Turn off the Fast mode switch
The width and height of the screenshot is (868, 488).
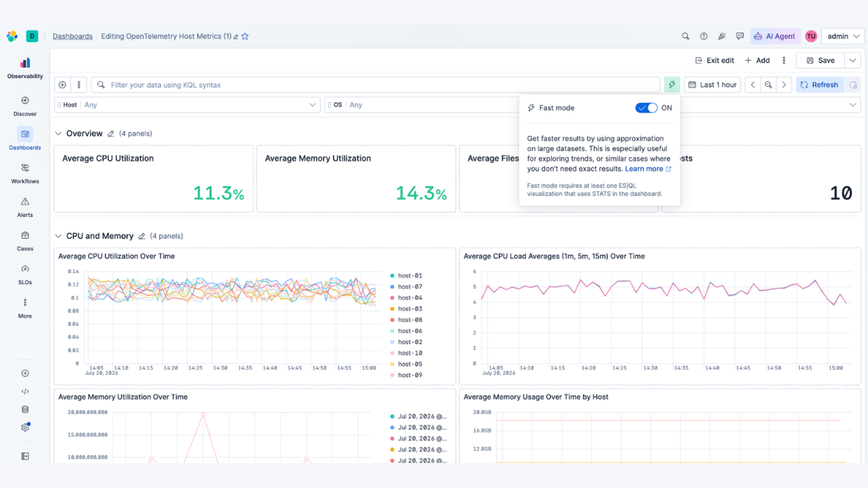click(646, 108)
